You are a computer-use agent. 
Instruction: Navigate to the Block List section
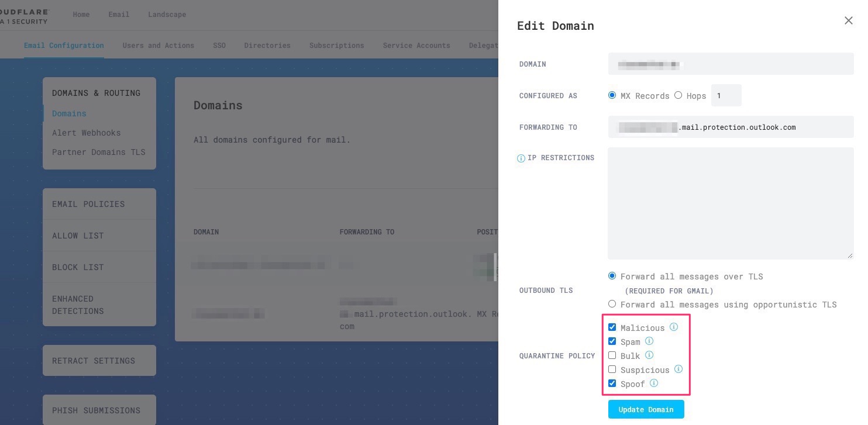(x=78, y=267)
